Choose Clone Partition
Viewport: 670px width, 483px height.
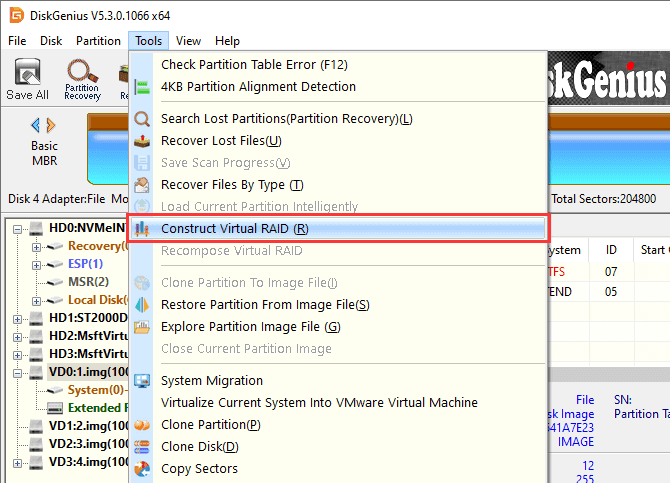(338, 425)
